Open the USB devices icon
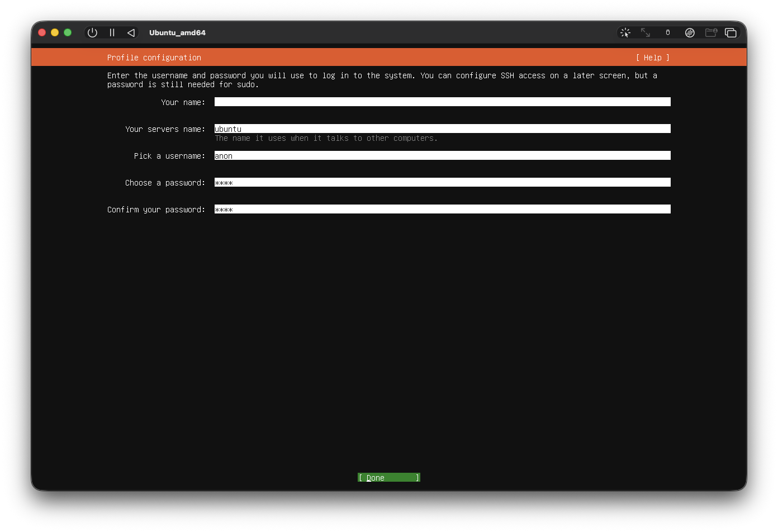This screenshot has width=778, height=532. (667, 32)
